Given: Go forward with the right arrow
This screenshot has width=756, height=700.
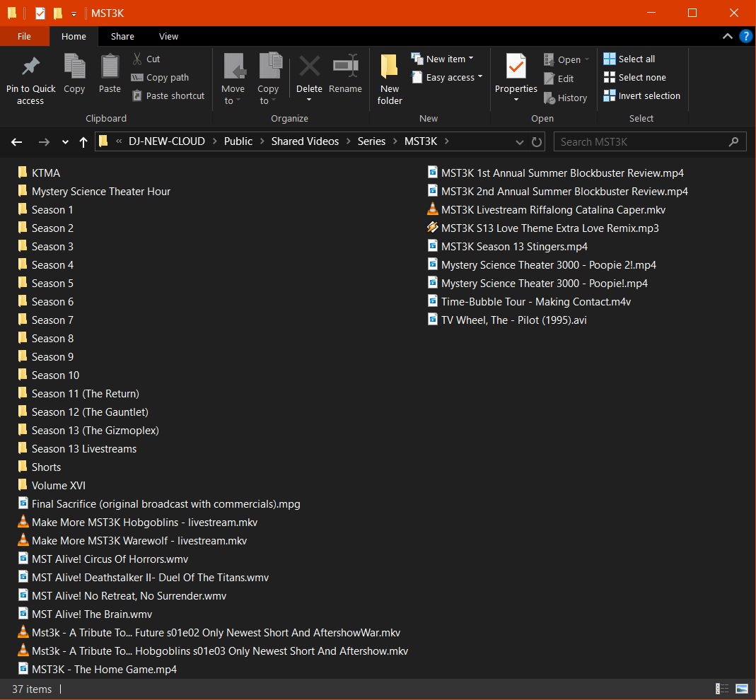Looking at the screenshot, I should 44,141.
